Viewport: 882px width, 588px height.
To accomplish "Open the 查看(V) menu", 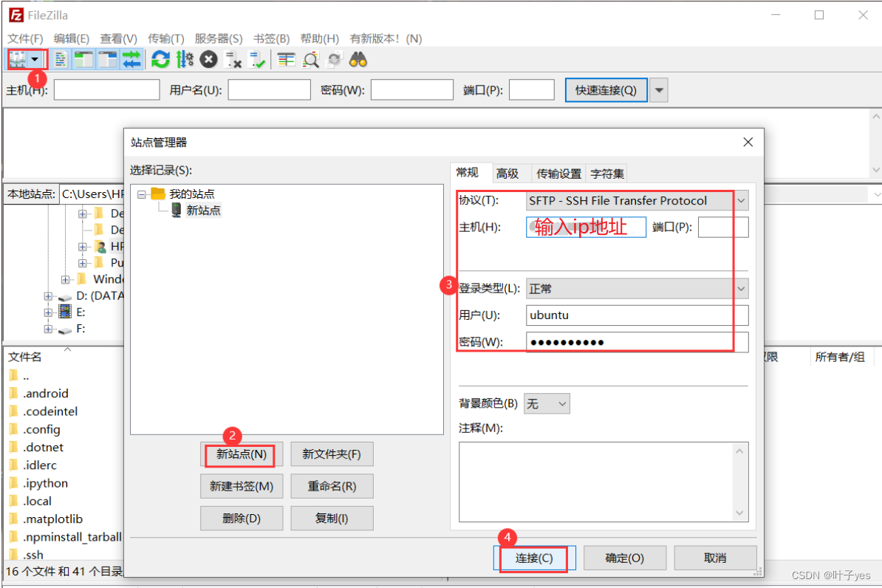I will [x=119, y=38].
